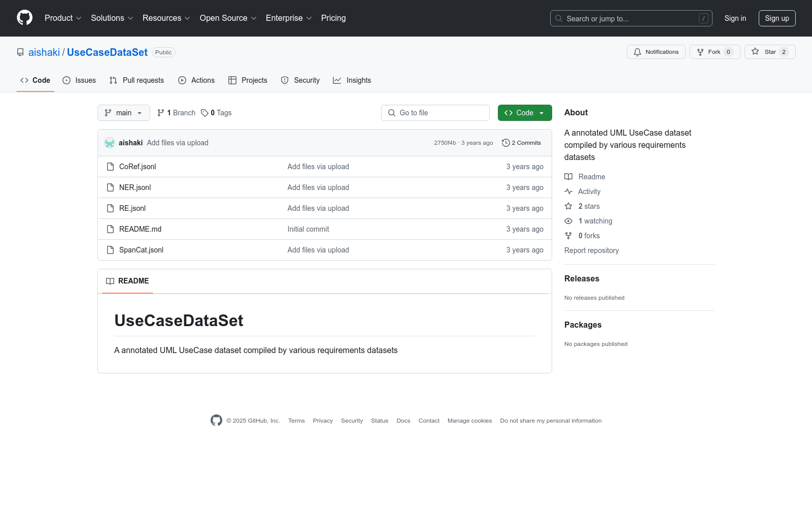Click the book icon in README header
The height and width of the screenshot is (508, 812).
tap(110, 281)
